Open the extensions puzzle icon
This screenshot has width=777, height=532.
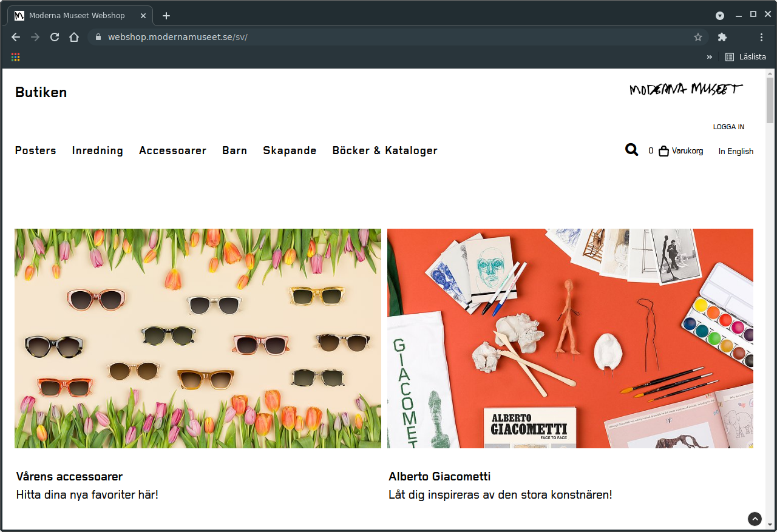722,37
